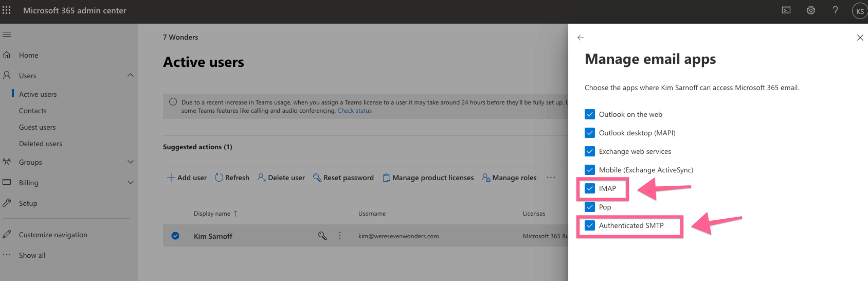Screen dimensions: 868x281
Task: Click Suggested actions (1) heading
Action: tap(197, 147)
